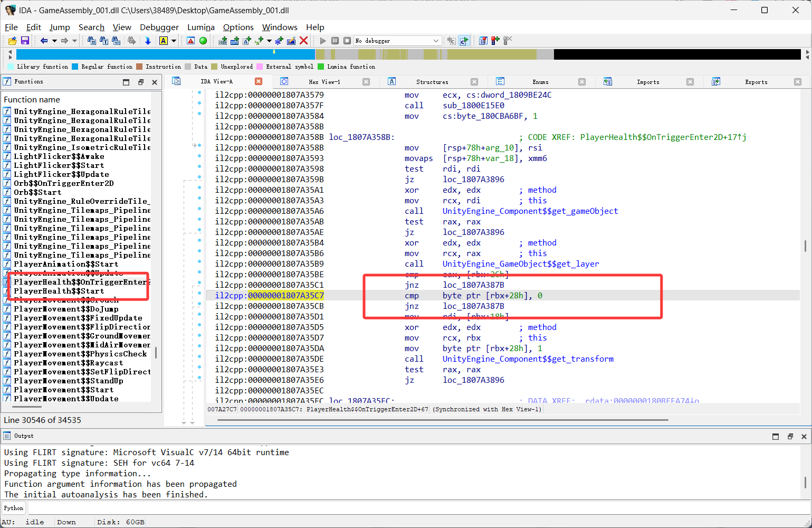Viewport: 812px width, 528px height.
Task: Click the create-code toolbar icon
Action: [x=223, y=41]
